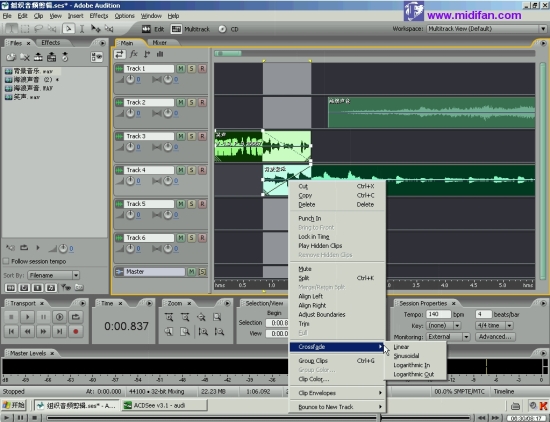Click Go to Beginning transport button
Screen dimensions: 550x422
click(x=11, y=331)
